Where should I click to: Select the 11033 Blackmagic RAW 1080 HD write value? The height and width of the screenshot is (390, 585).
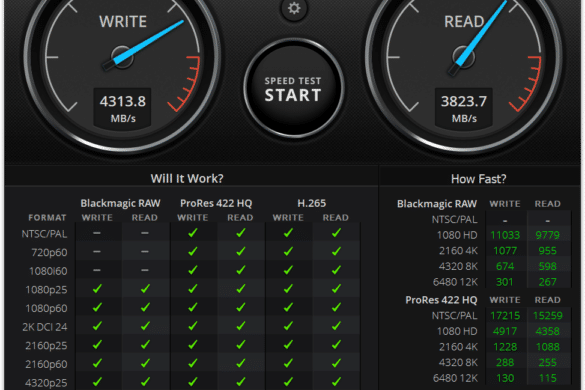click(x=505, y=235)
